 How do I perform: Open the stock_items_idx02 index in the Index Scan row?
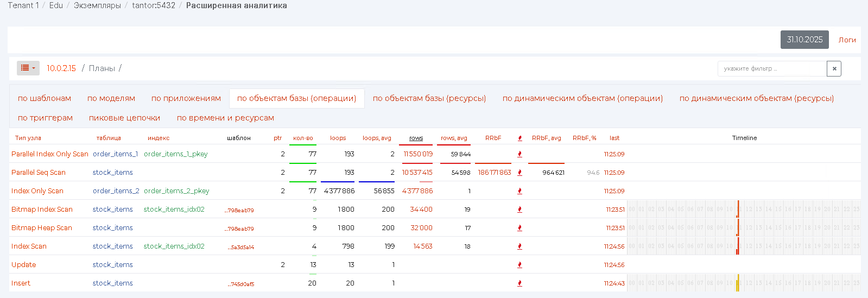pyautogui.click(x=174, y=246)
